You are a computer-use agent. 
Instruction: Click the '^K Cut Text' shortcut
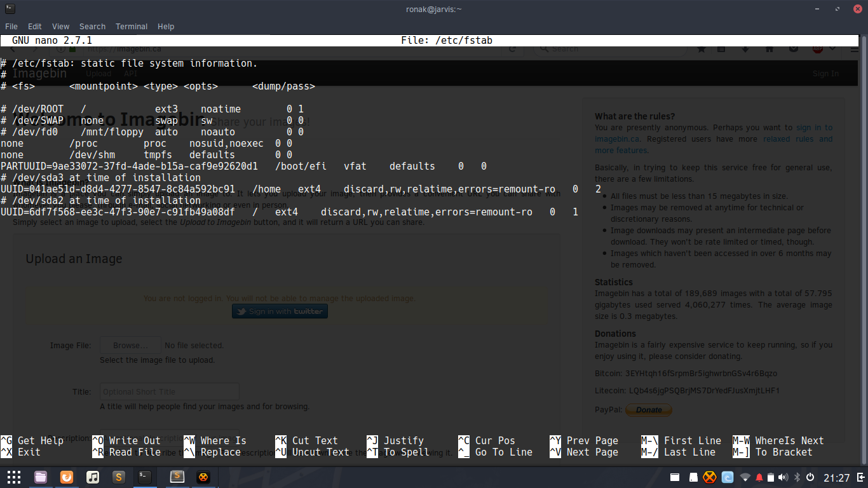click(306, 441)
